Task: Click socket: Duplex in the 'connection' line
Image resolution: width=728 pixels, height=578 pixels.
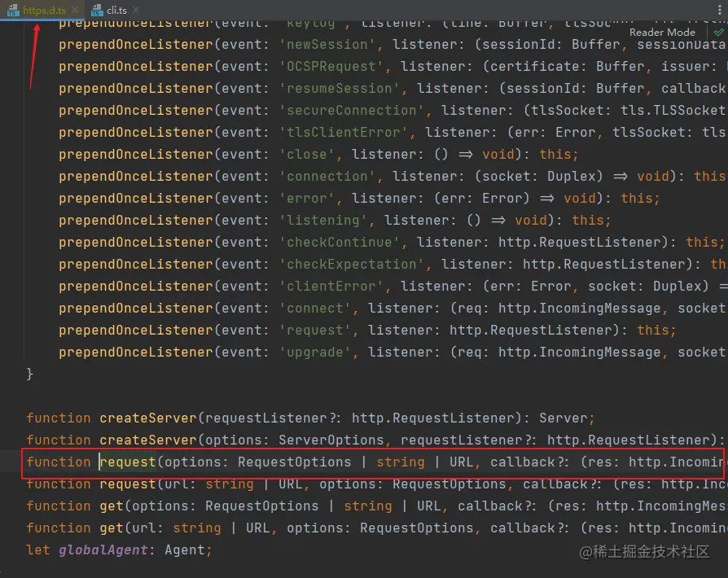Action: point(539,176)
